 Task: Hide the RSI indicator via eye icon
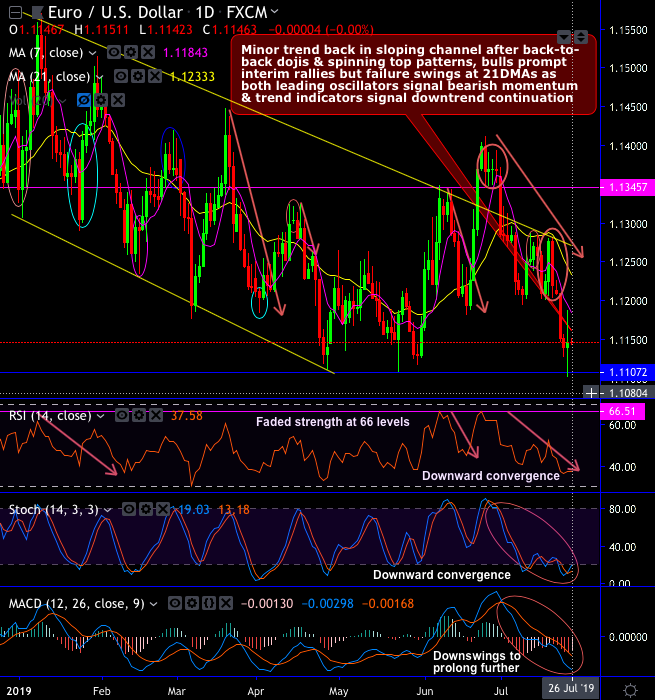(x=122, y=416)
